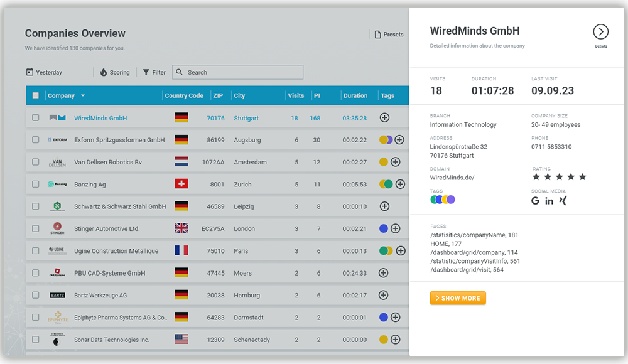Sort by the Duration column header
The width and height of the screenshot is (628, 364).
pyautogui.click(x=355, y=95)
